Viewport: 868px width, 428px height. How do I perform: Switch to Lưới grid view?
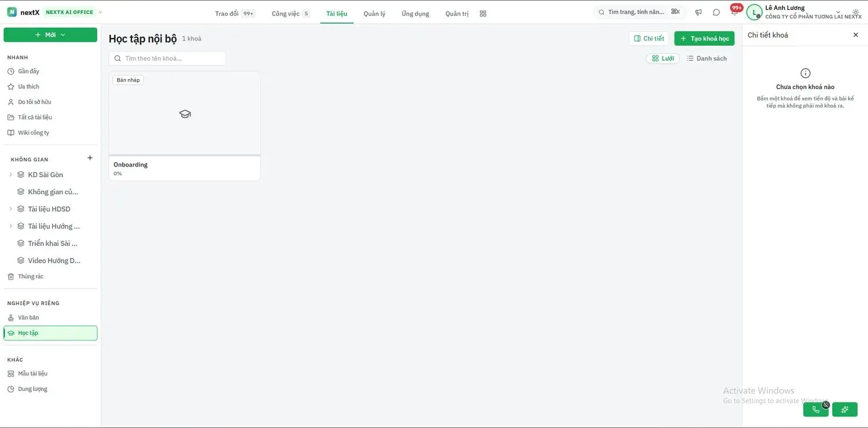tap(663, 58)
